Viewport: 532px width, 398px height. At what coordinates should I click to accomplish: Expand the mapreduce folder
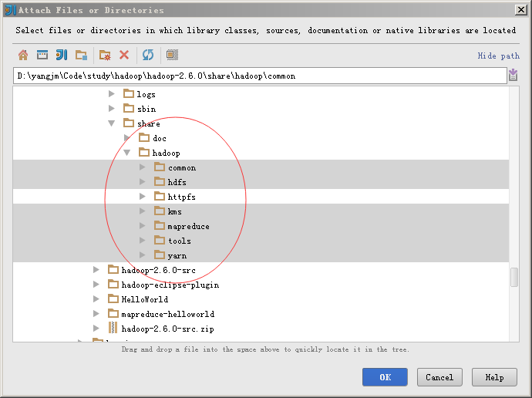pyautogui.click(x=143, y=226)
